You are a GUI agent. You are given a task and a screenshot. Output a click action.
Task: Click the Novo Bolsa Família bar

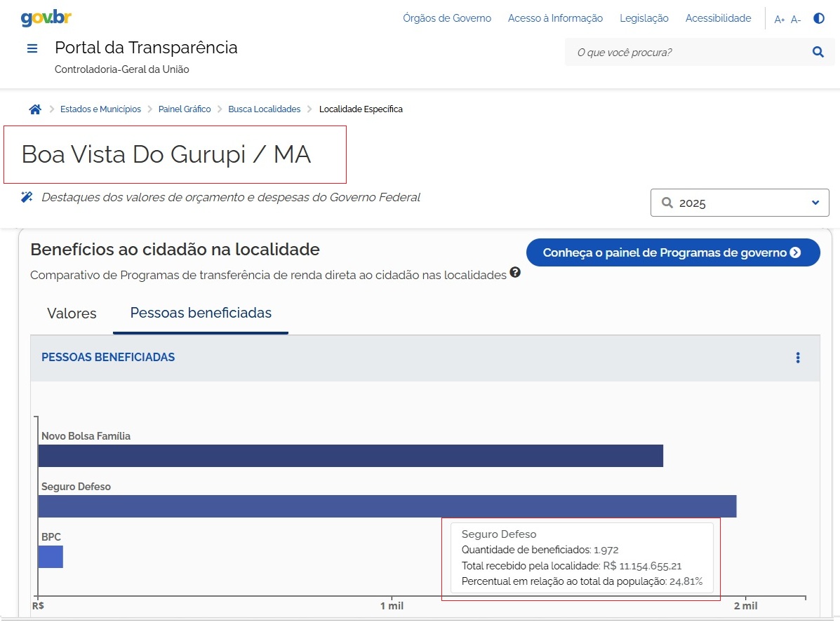350,456
